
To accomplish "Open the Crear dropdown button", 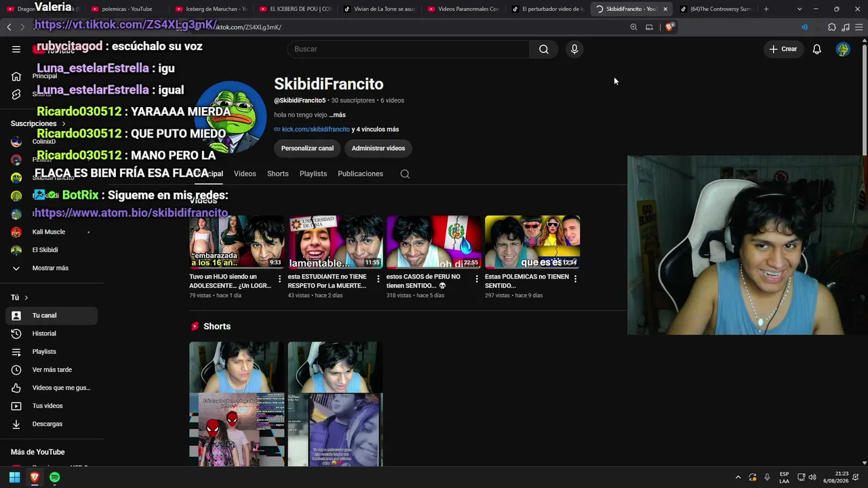I will pos(783,49).
